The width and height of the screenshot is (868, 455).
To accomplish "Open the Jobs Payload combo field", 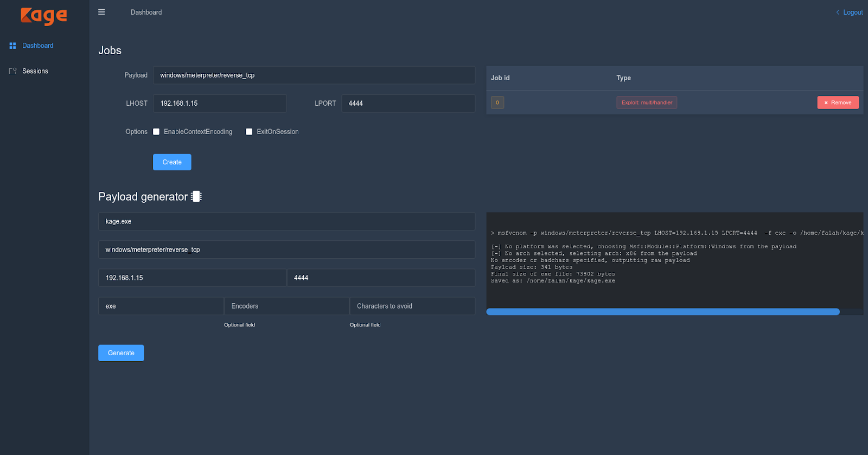I will [314, 75].
